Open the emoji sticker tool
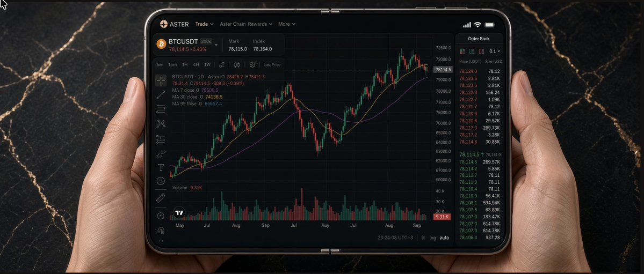The width and height of the screenshot is (644, 274). [161, 181]
